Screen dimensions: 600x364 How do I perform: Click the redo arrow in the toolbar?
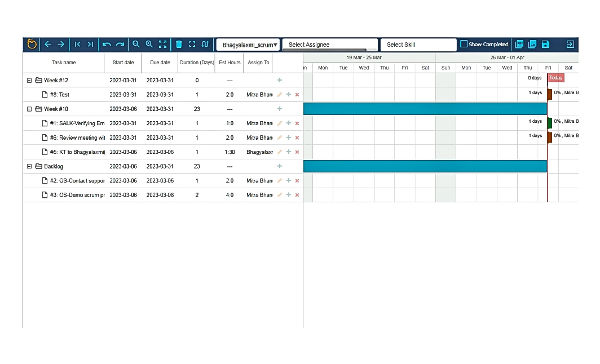120,44
